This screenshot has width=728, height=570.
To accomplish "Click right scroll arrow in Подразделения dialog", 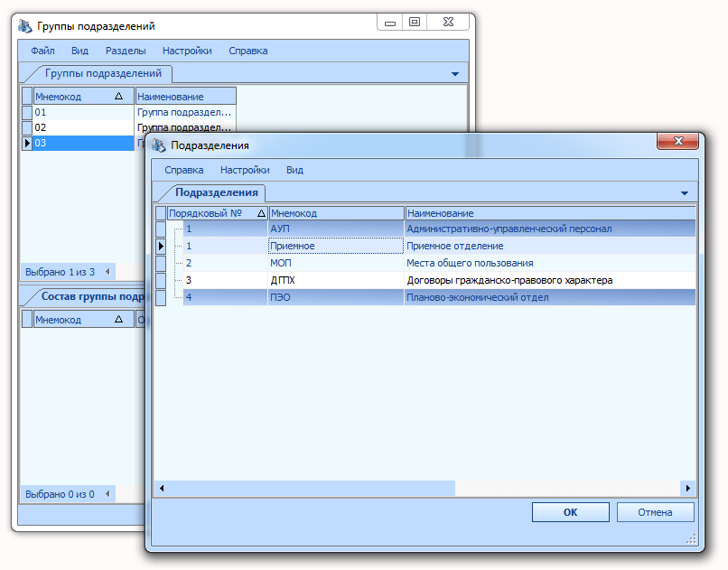I will 688,488.
